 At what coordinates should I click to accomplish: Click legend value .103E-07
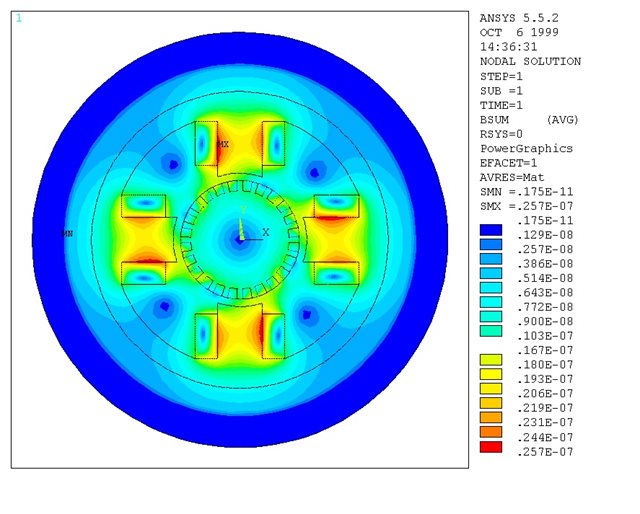point(545,336)
